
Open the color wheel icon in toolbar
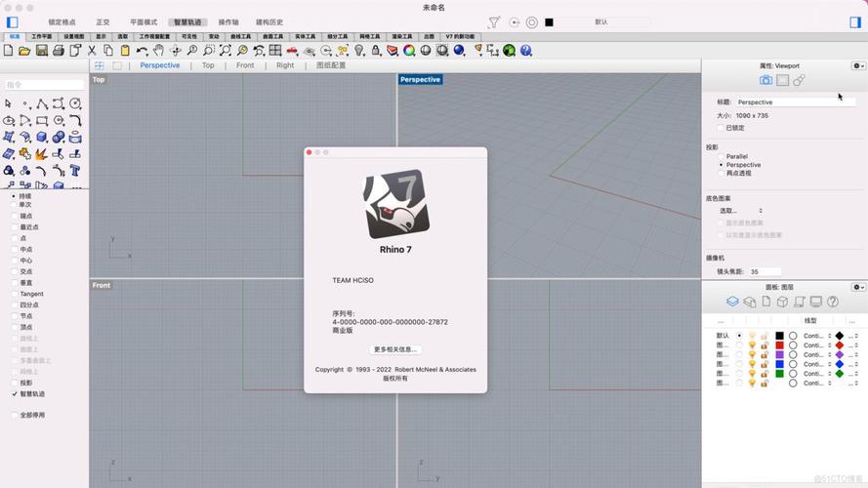pos(409,51)
